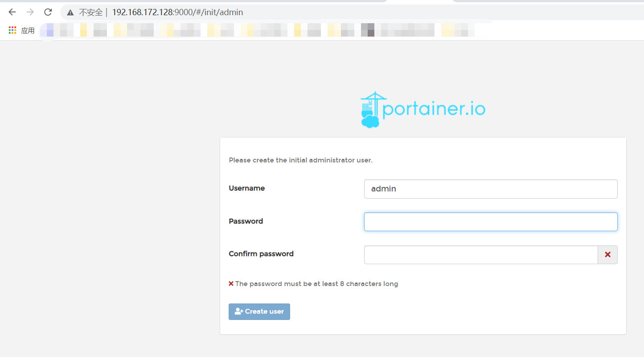Click the Create user button

pos(259,311)
